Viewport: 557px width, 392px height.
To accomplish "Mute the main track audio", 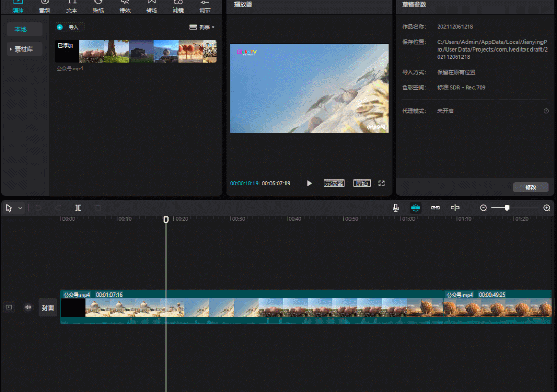I will 28,307.
